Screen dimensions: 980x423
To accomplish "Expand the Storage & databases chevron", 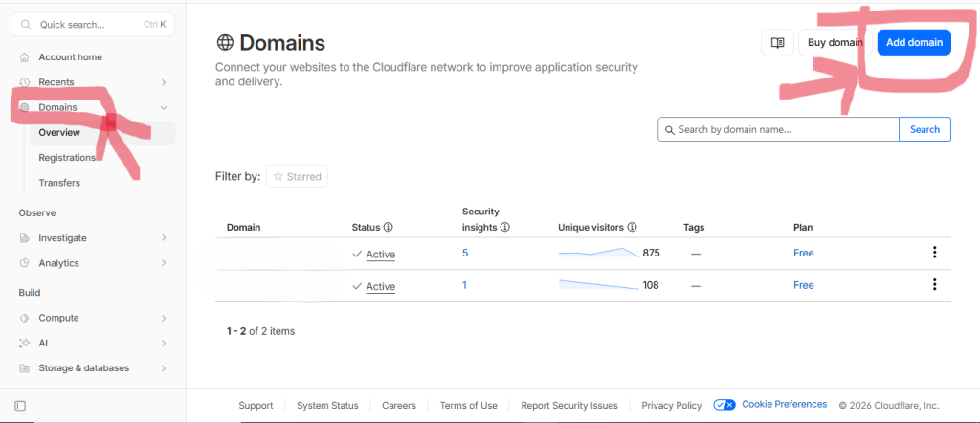I will pos(164,368).
